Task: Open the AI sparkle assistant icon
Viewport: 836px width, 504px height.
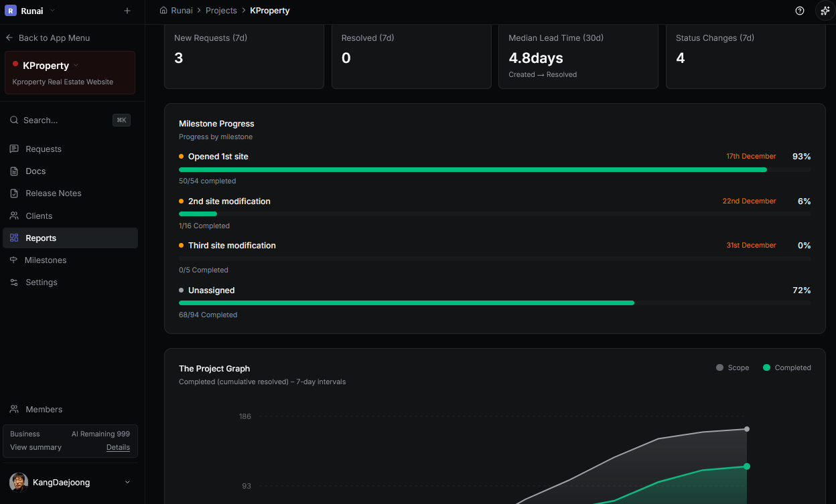Action: (825, 11)
